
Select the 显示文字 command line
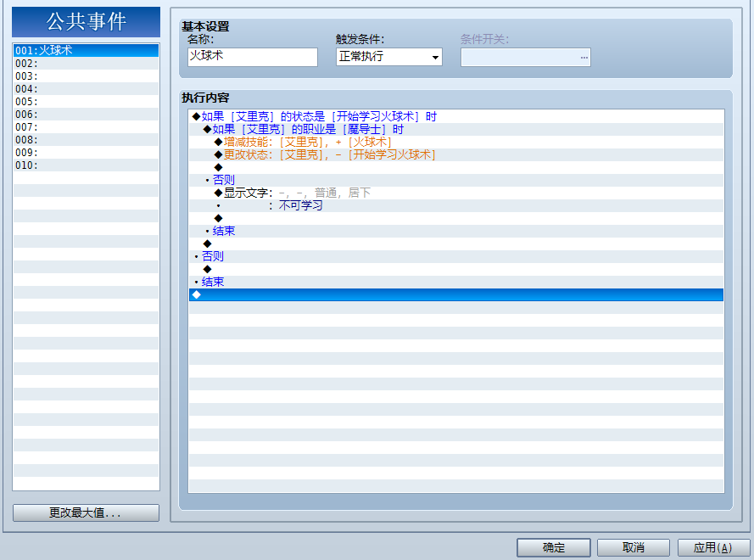[x=456, y=193]
